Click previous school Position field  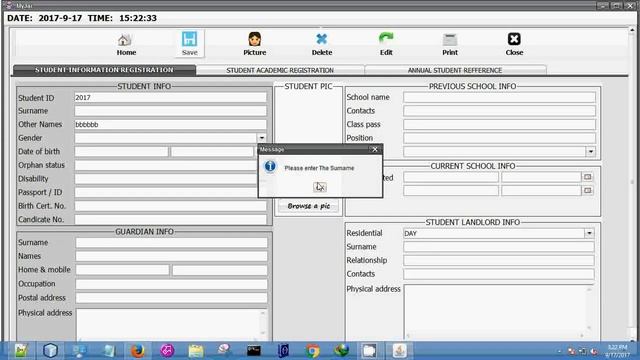[499, 138]
